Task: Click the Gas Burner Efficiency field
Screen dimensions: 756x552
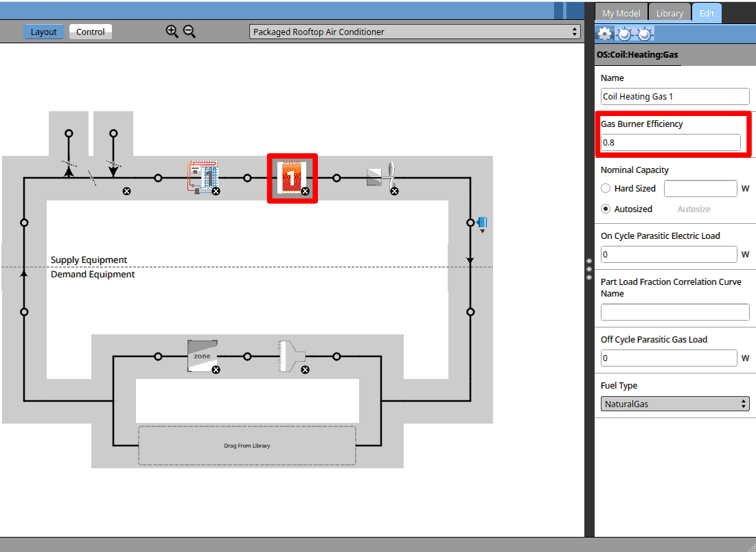Action: (670, 142)
